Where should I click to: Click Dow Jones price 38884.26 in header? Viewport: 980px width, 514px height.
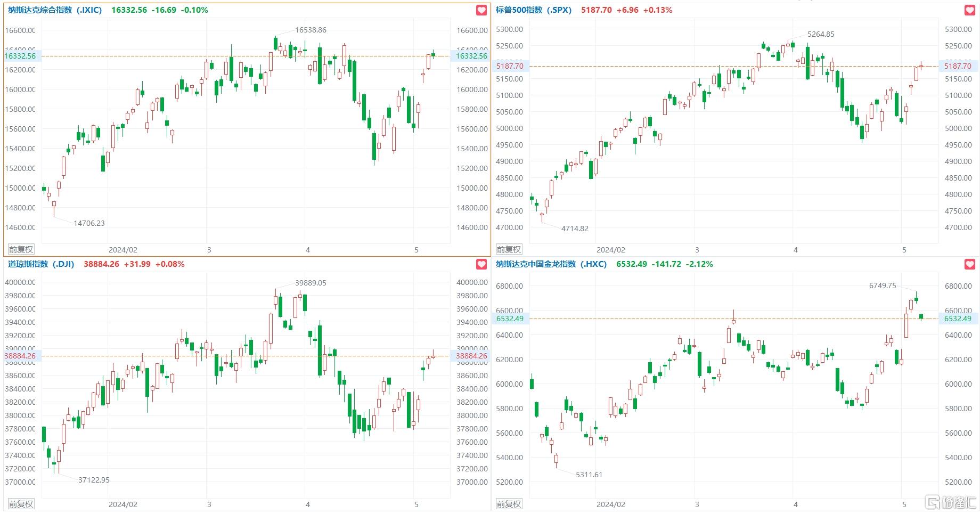(x=101, y=264)
